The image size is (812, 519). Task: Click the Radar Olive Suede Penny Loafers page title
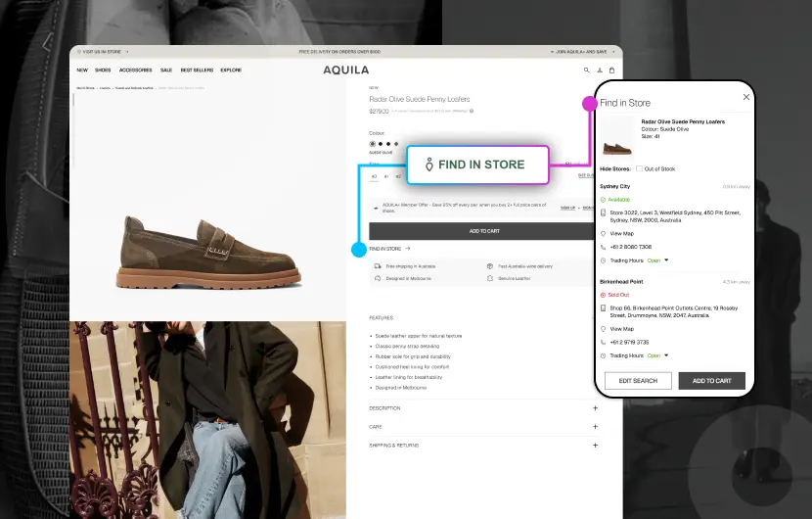(x=420, y=99)
